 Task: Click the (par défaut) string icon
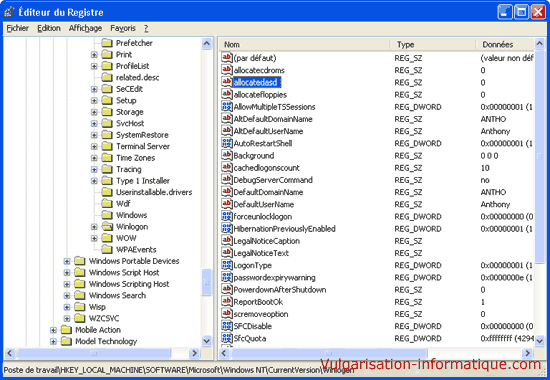tap(227, 58)
